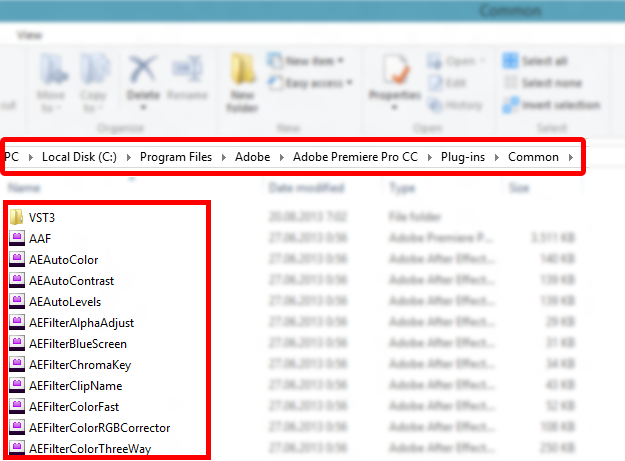Click the AEFilterColorFast file name
This screenshot has width=625, height=461.
point(74,407)
